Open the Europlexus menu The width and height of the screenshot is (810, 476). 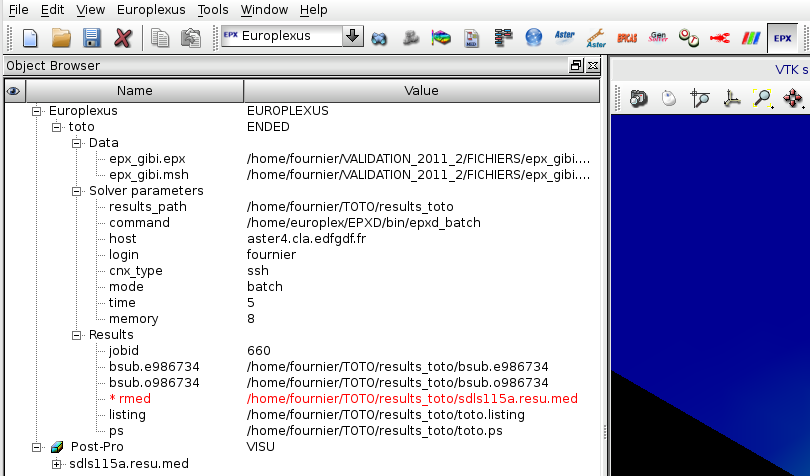click(151, 10)
